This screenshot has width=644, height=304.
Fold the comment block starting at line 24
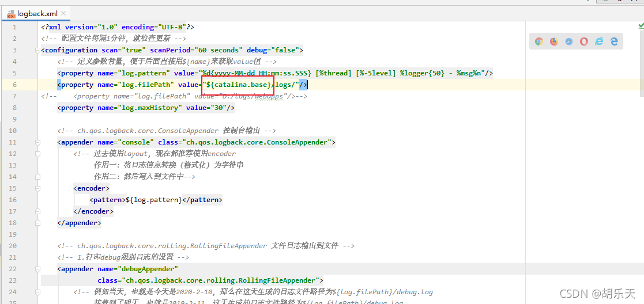pyautogui.click(x=38, y=292)
